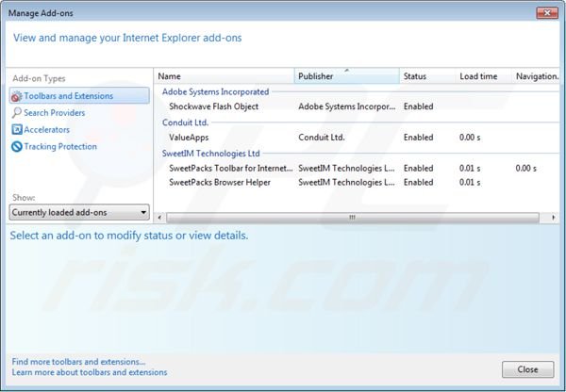Close the Manage Add-ons window with X

click(547, 13)
